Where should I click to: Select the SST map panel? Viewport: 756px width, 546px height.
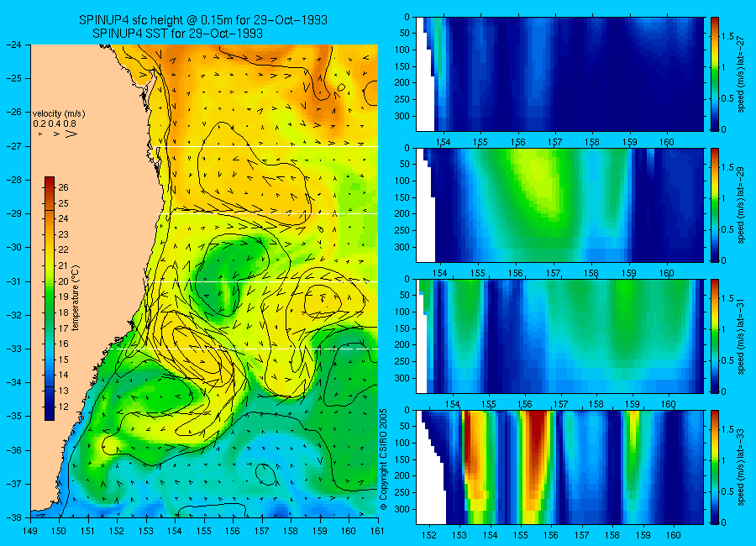(x=204, y=281)
